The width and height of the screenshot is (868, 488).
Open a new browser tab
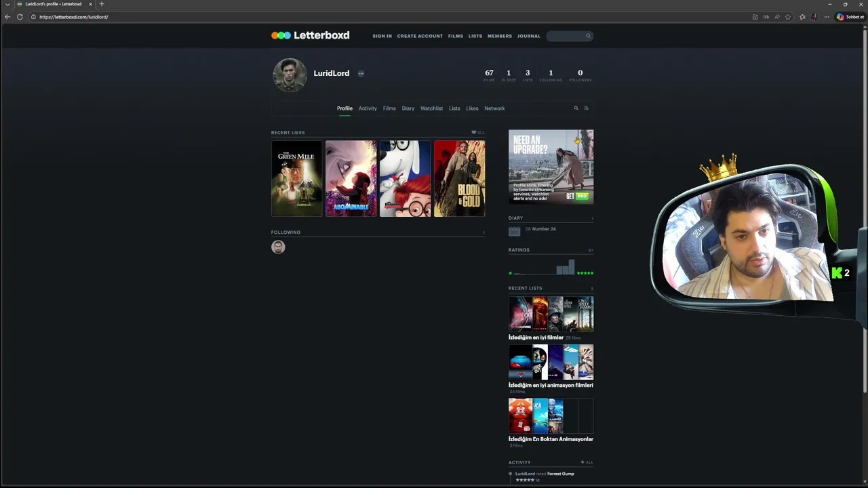[x=102, y=4]
